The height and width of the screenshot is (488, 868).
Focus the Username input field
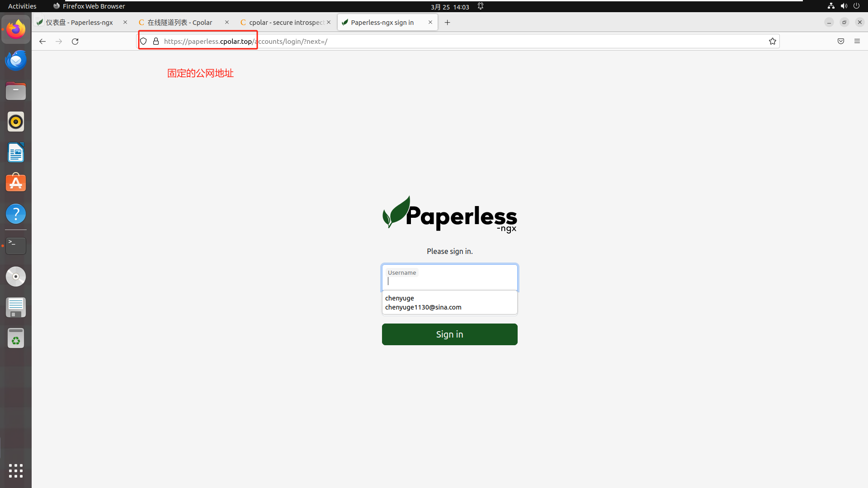pyautogui.click(x=449, y=277)
